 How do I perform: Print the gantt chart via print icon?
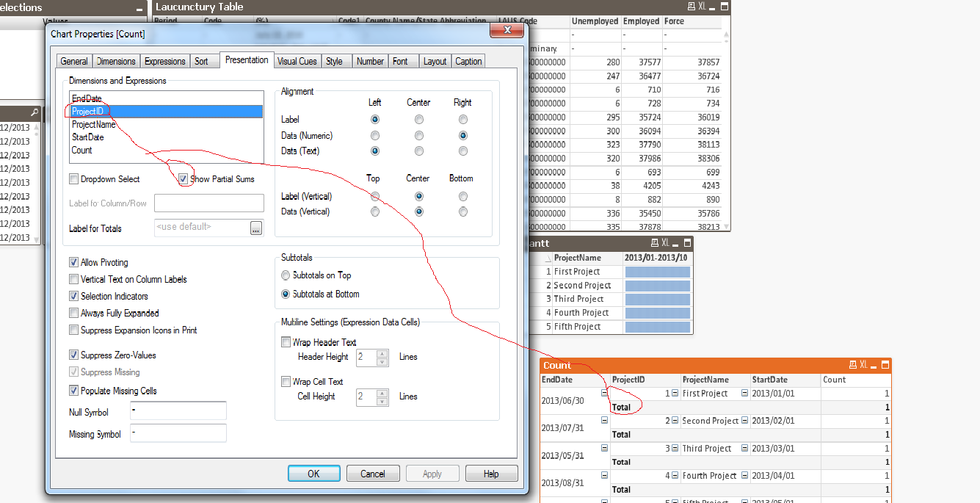[654, 243]
